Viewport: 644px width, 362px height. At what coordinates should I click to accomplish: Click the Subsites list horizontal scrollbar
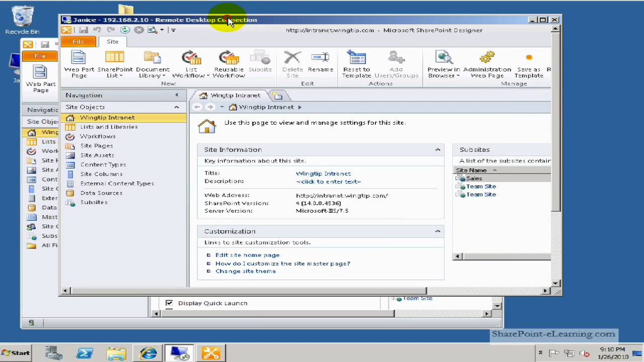[x=505, y=256]
